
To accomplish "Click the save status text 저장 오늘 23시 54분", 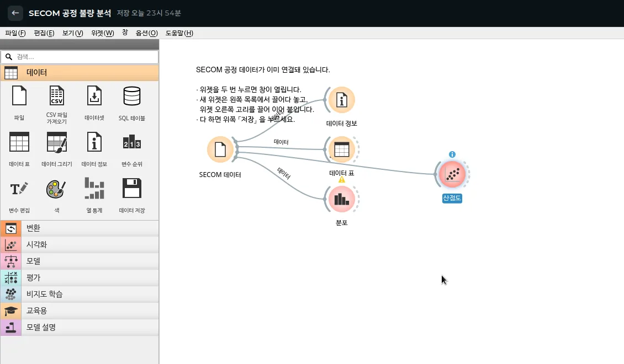I will 149,13.
